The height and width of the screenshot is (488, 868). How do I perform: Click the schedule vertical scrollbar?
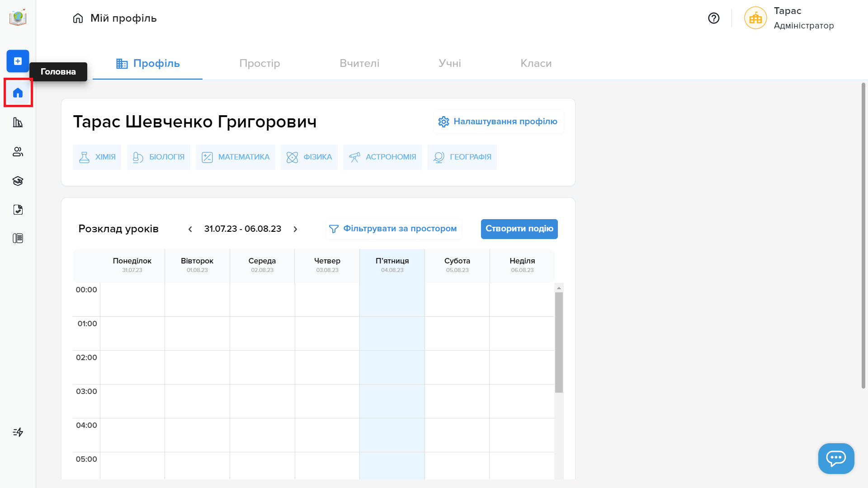[559, 342]
